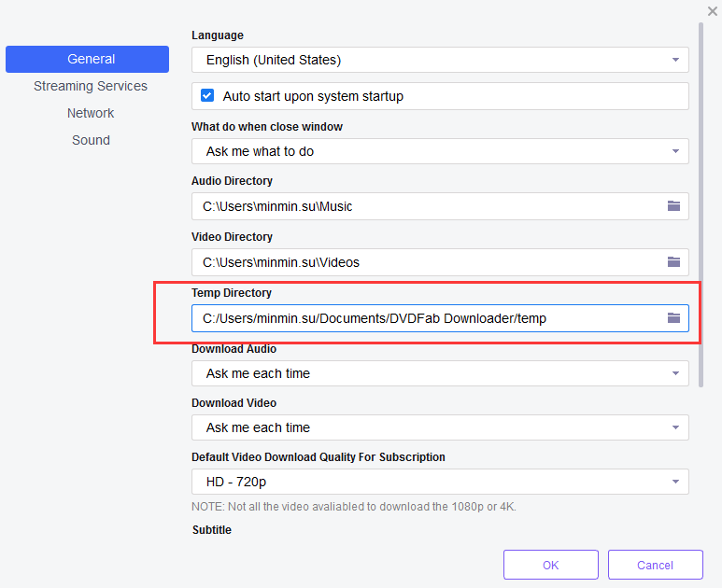
Task: Focus the Video Directory path field
Action: coord(420,262)
